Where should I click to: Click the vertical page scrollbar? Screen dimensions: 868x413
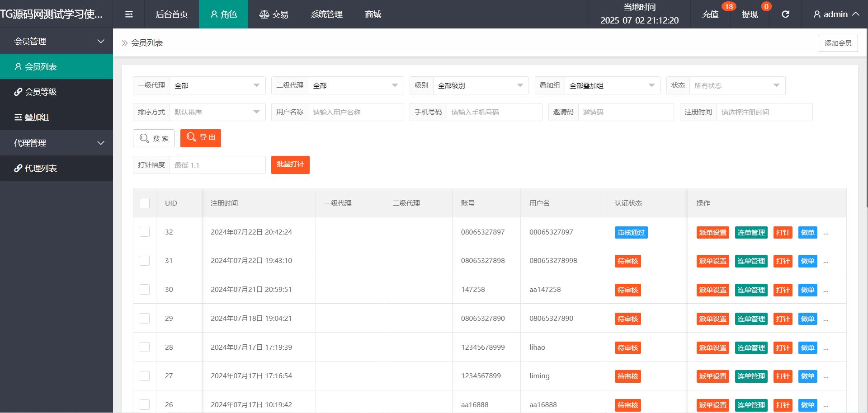pyautogui.click(x=865, y=117)
